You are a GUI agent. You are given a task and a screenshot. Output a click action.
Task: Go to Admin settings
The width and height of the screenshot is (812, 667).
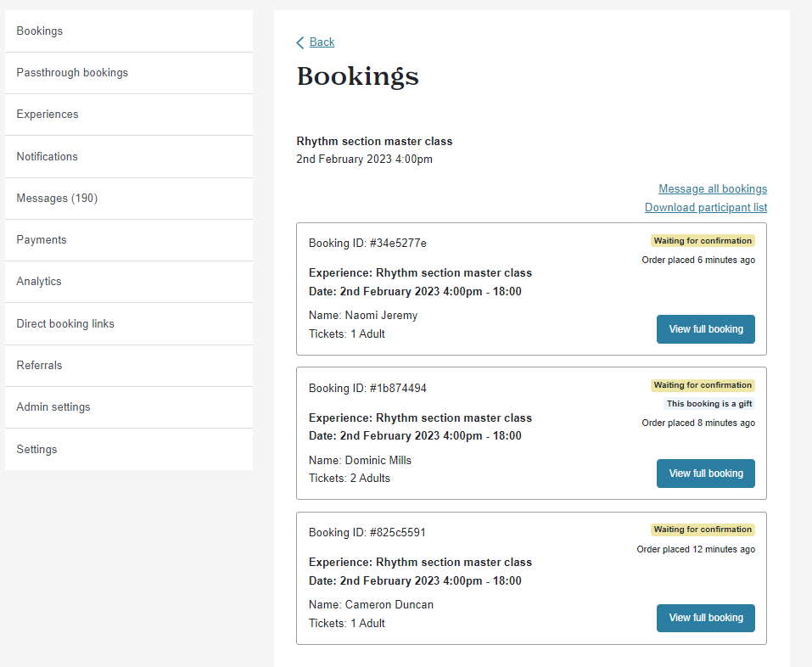pos(129,407)
